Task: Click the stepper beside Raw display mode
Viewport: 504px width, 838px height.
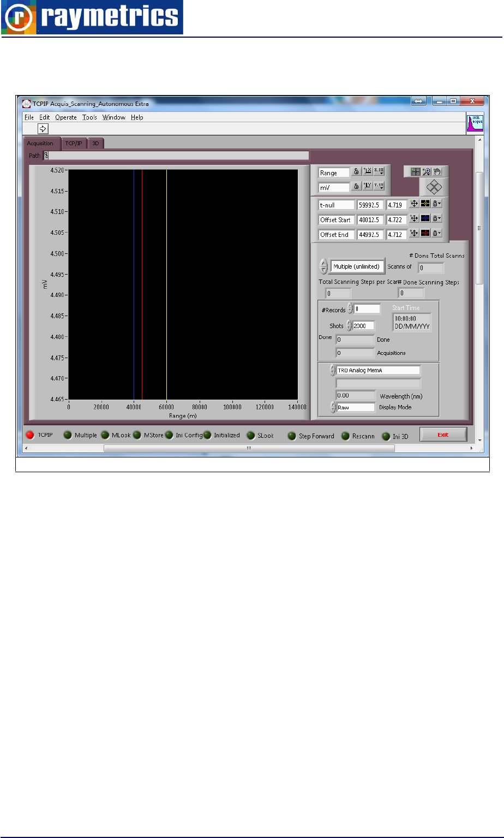Action: 333,407
